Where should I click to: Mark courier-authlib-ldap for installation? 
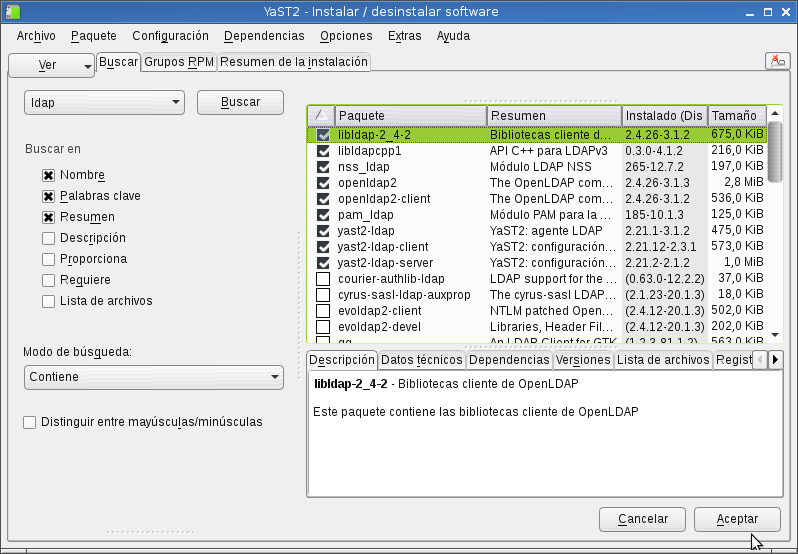(323, 279)
